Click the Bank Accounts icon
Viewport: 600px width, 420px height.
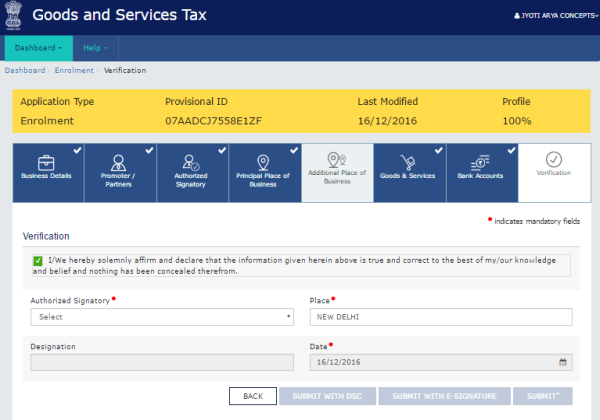481,162
